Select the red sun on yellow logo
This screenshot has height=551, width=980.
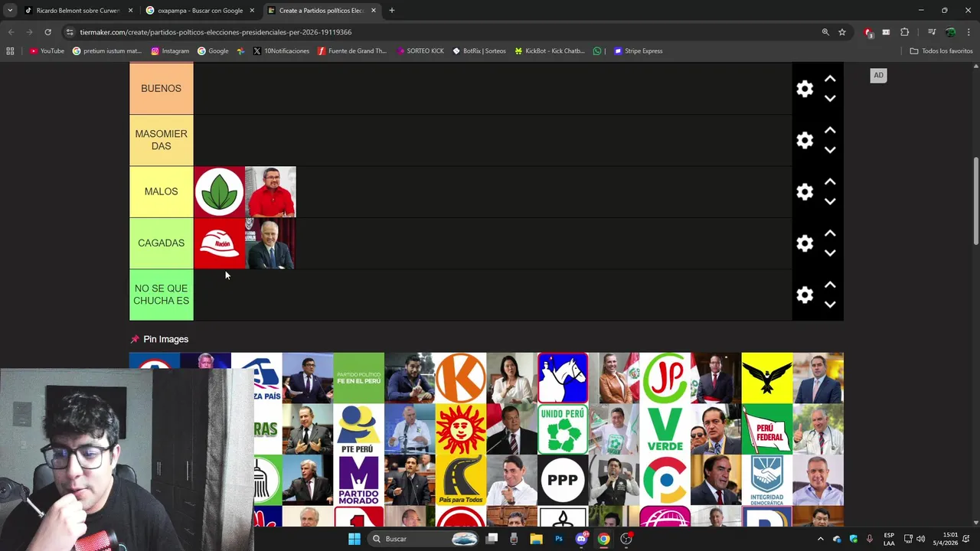point(461,429)
